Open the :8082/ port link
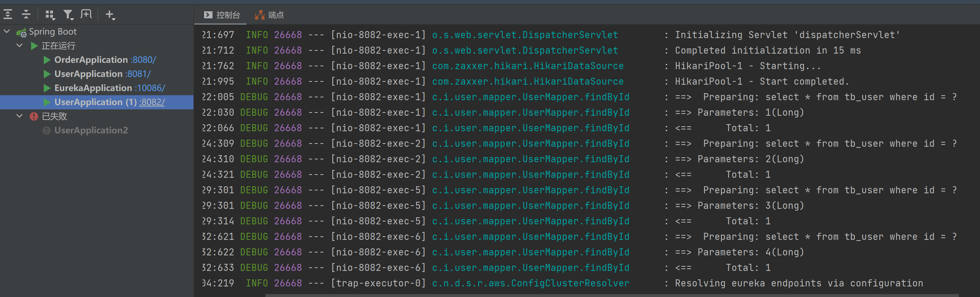The image size is (980, 297). [x=152, y=102]
